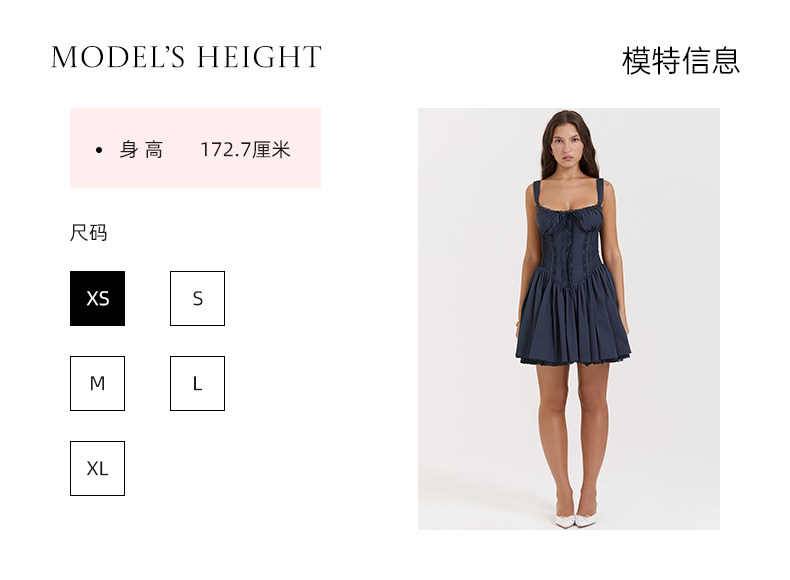Click the pink height info box
This screenshot has width=790, height=580.
(195, 148)
